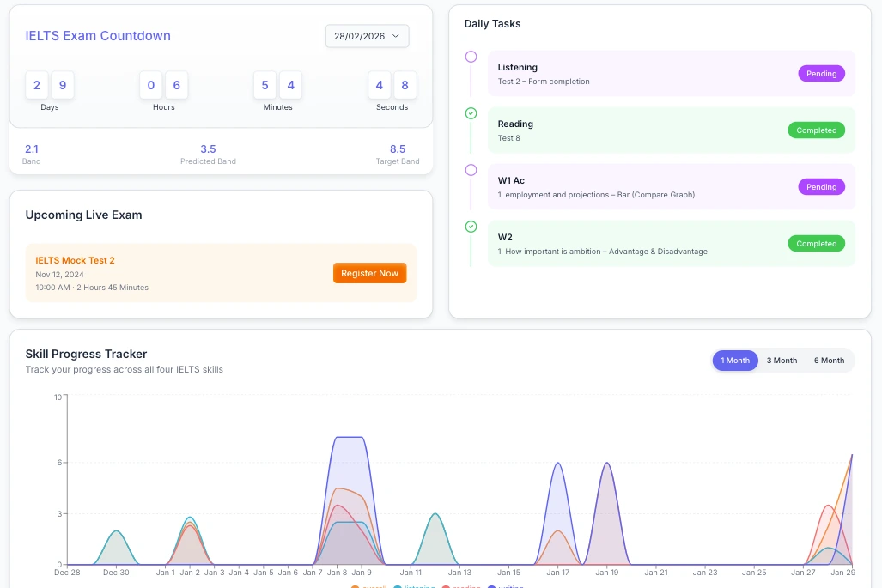Screen dimensions: 882x588
Task: Click the teal listening legend marker
Action: [398, 586]
